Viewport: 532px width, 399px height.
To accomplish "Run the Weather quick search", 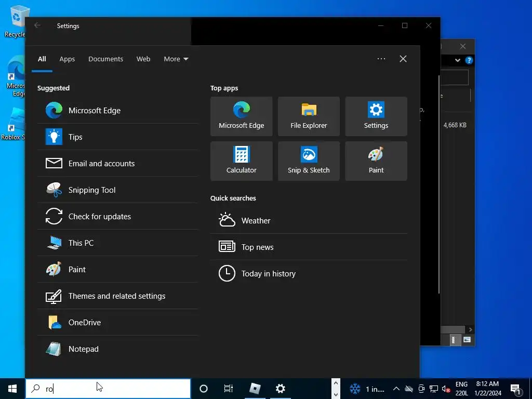I will pyautogui.click(x=309, y=220).
